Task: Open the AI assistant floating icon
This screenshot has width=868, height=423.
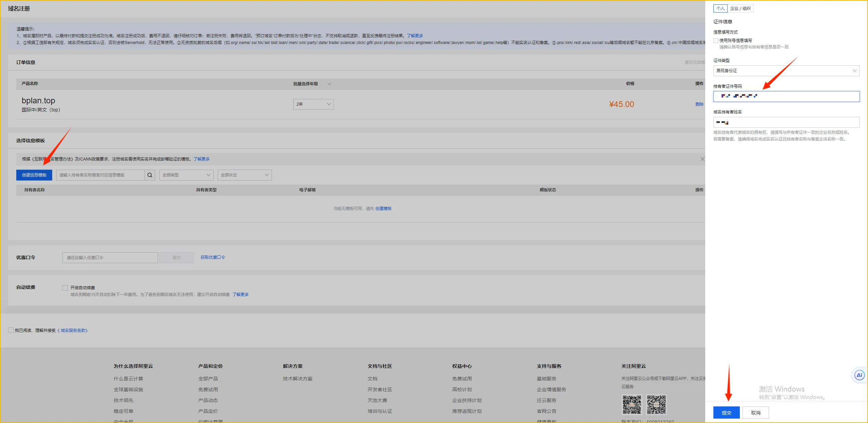Action: click(x=859, y=375)
